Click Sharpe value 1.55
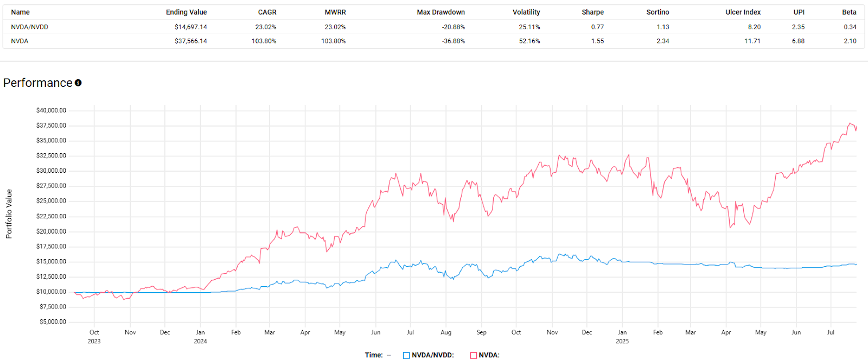This screenshot has height=359, width=868. (x=597, y=41)
